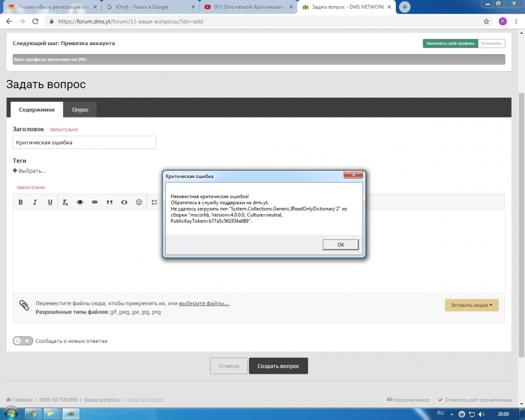Apply italic formatting in the editor
This screenshot has height=420, width=525.
tap(35, 202)
